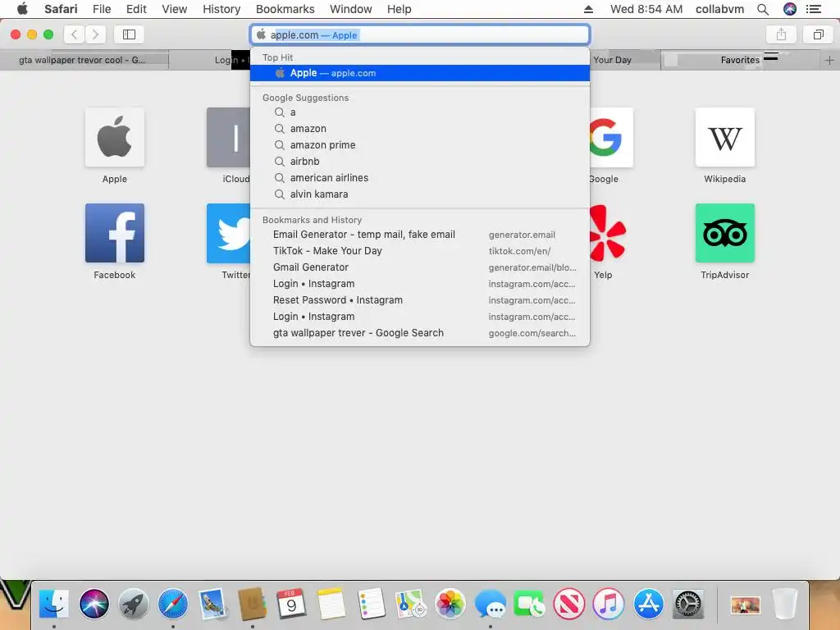
Task: Open iTunes music app in Dock
Action: (609, 604)
